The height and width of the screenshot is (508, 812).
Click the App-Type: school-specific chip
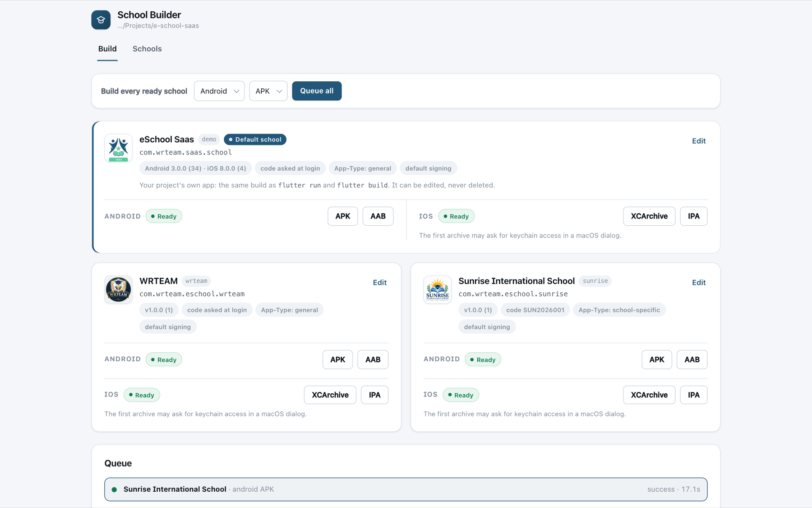619,310
